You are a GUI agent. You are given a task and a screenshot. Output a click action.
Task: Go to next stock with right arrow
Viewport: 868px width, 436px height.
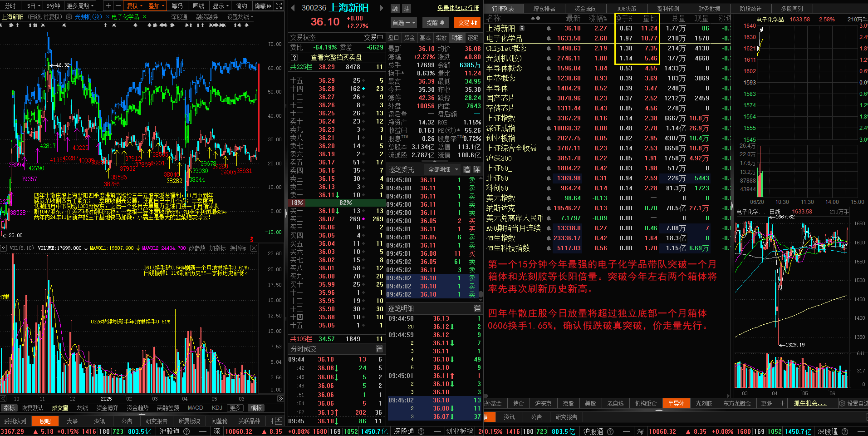pos(381,8)
